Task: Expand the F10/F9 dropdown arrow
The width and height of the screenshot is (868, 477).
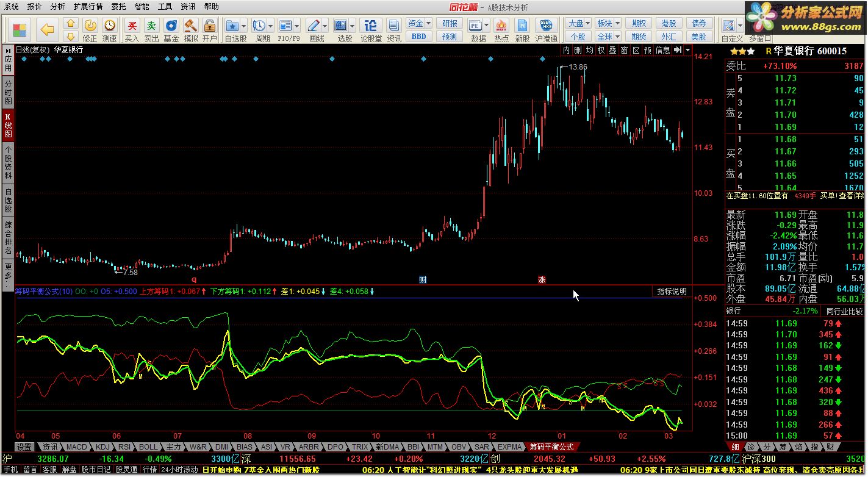Action: click(296, 26)
